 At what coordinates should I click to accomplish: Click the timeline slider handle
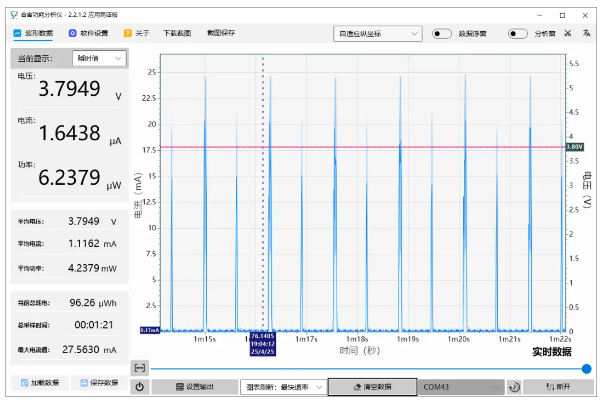[586, 369]
